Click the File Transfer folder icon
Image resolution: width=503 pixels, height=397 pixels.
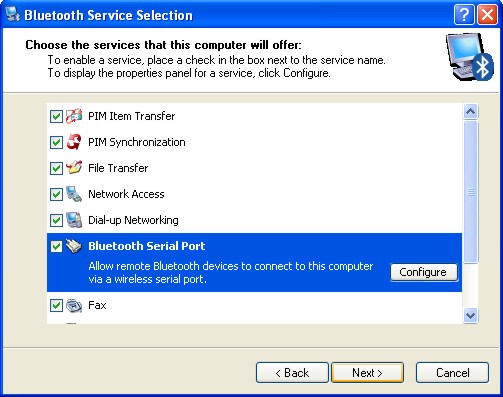74,168
